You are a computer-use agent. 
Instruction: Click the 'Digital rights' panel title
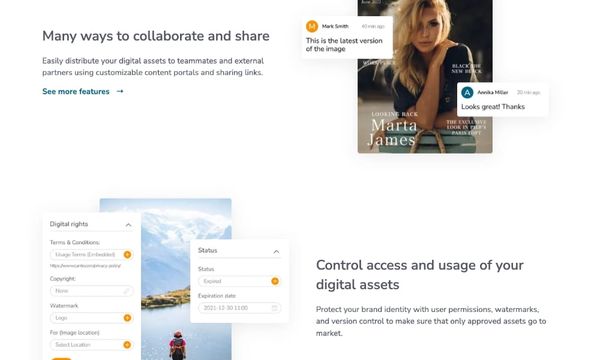pyautogui.click(x=69, y=224)
